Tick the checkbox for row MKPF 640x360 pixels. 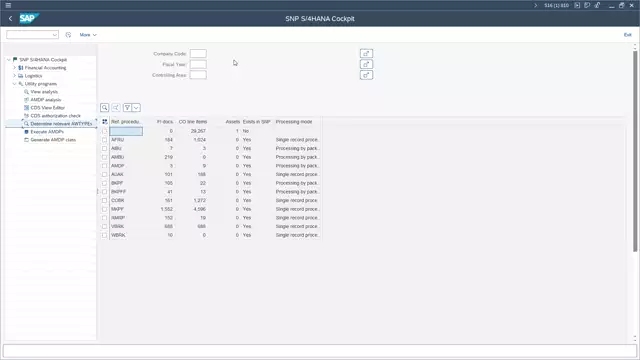[x=104, y=209]
